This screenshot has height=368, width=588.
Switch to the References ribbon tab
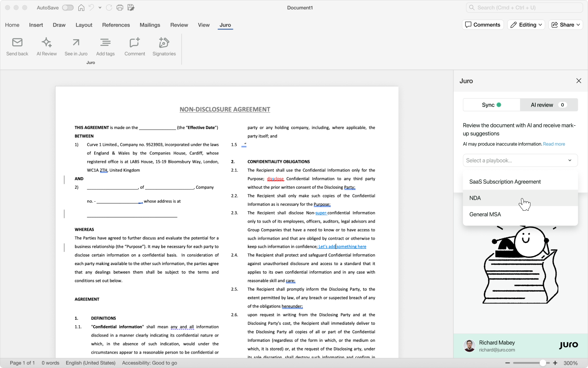(116, 25)
